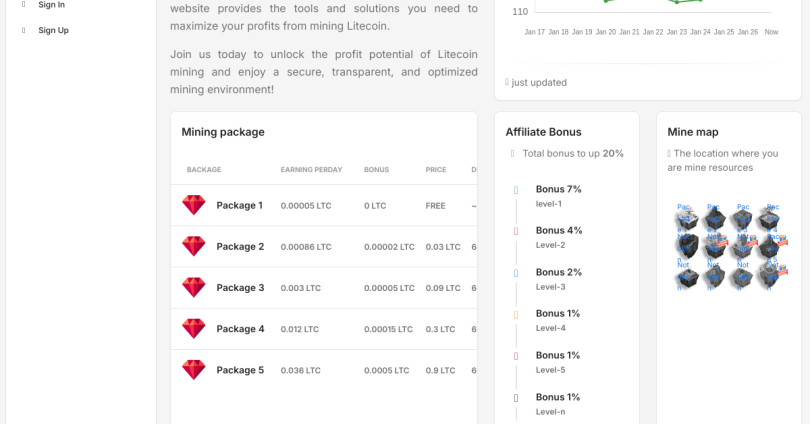Click the '0.9 LTC' price cell
Viewport: 810px width, 424px height.
point(440,370)
